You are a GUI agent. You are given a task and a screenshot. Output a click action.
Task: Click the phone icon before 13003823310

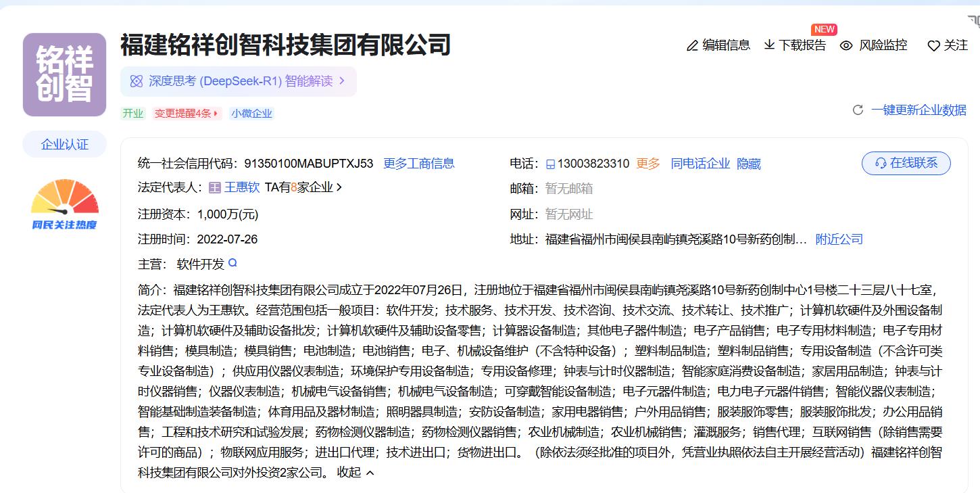pos(550,164)
